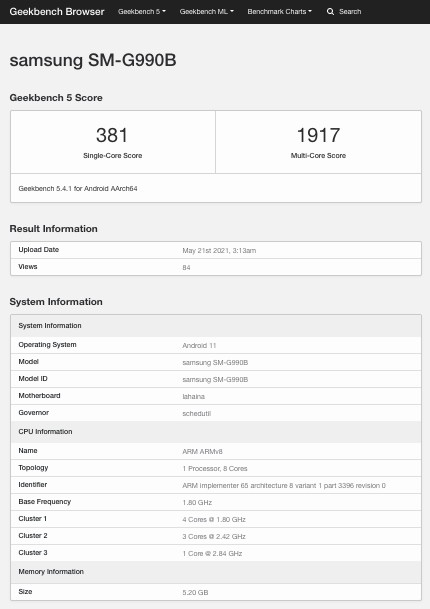
Task: Select the Model ID value samsung SM-G990B
Action: tap(215, 379)
